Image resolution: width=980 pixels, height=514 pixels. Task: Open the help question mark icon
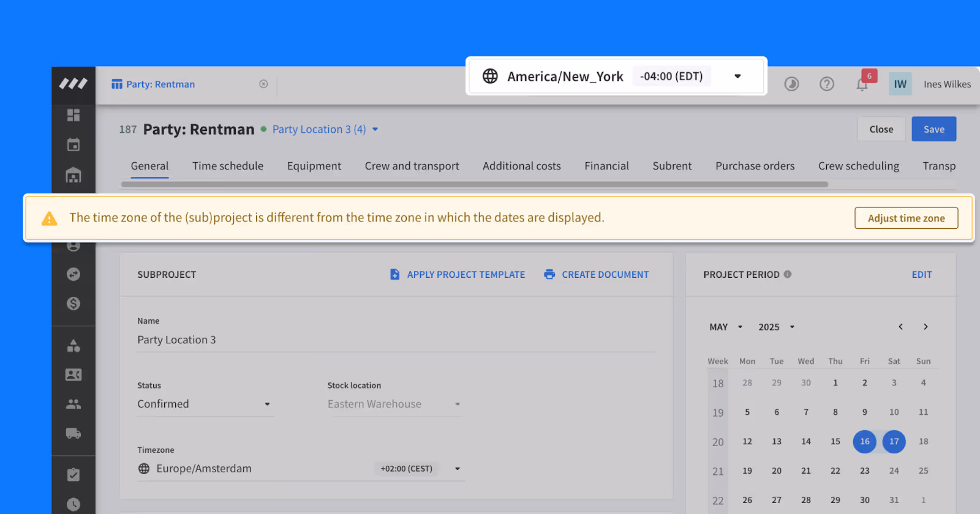[x=827, y=84]
